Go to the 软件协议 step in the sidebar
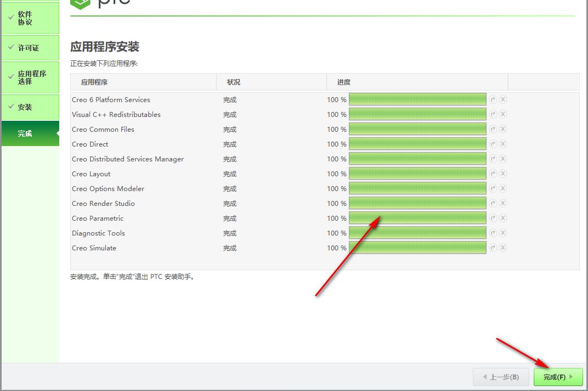Screen dimensions: 588x391 (x=30, y=18)
